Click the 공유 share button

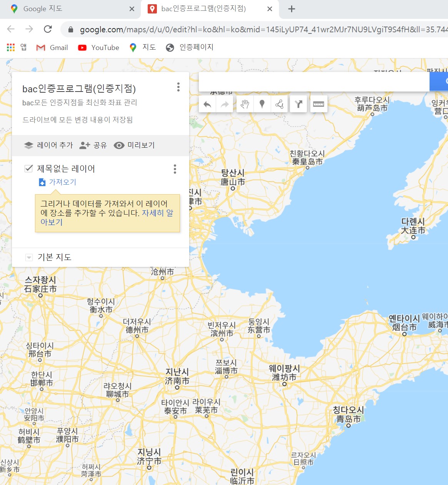tap(93, 145)
